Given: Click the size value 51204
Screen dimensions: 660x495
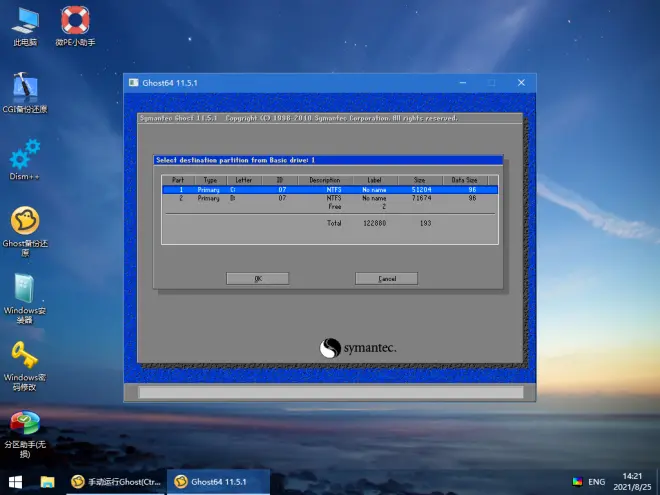Looking at the screenshot, I should [x=421, y=190].
